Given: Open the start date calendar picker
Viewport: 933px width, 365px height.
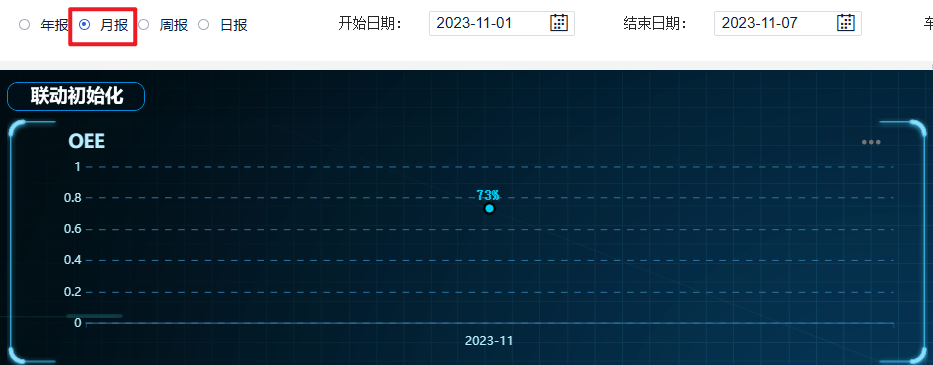Looking at the screenshot, I should pos(559,23).
